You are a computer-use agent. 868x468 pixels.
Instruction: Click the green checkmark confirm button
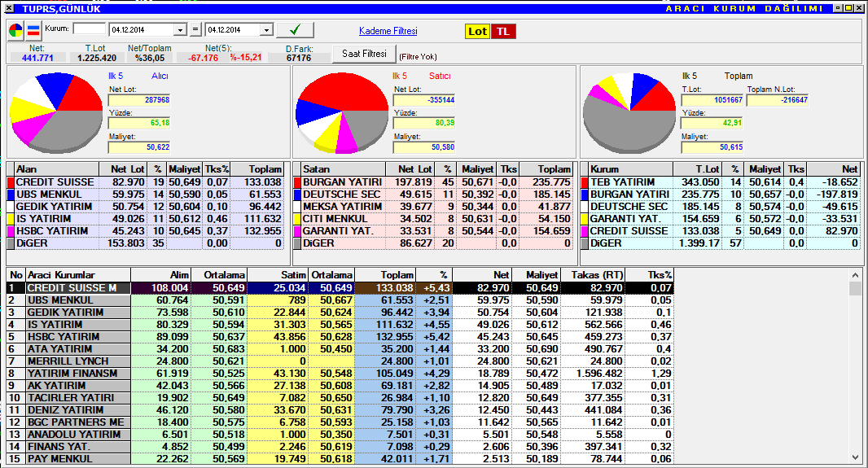(x=295, y=30)
